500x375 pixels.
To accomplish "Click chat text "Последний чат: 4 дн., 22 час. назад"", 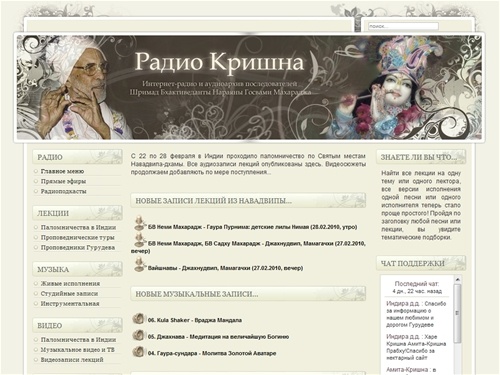I will [417, 287].
